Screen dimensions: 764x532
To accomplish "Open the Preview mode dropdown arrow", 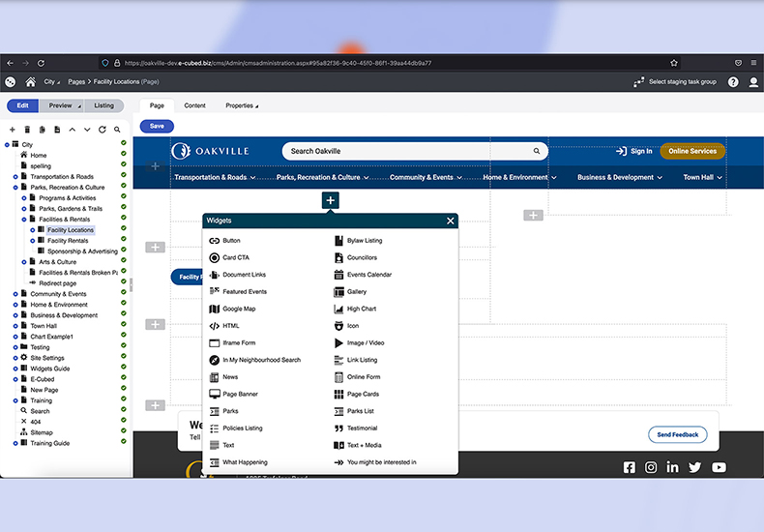I will (79, 105).
